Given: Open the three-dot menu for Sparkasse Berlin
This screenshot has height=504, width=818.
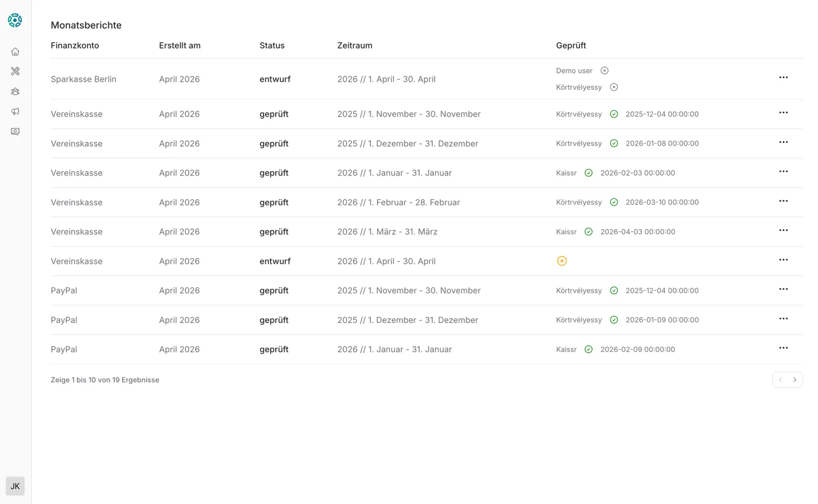Looking at the screenshot, I should 783,77.
